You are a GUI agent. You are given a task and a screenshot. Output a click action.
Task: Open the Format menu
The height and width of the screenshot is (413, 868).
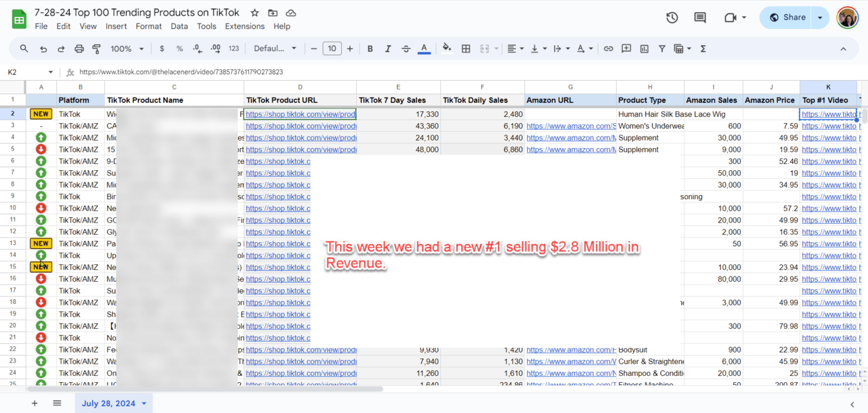point(148,26)
